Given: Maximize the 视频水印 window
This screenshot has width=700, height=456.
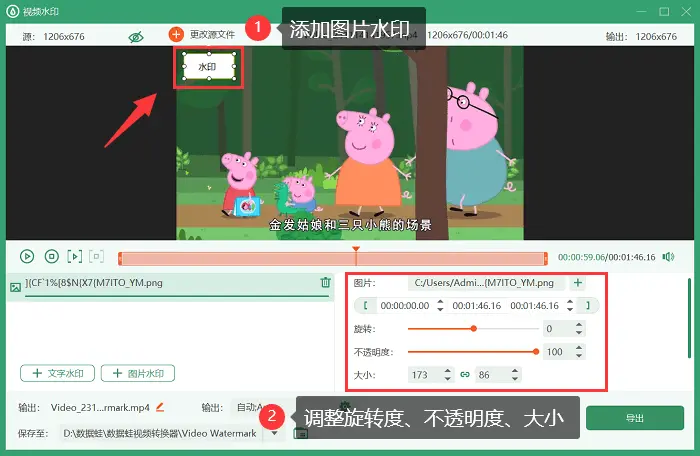Looking at the screenshot, I should click(664, 12).
